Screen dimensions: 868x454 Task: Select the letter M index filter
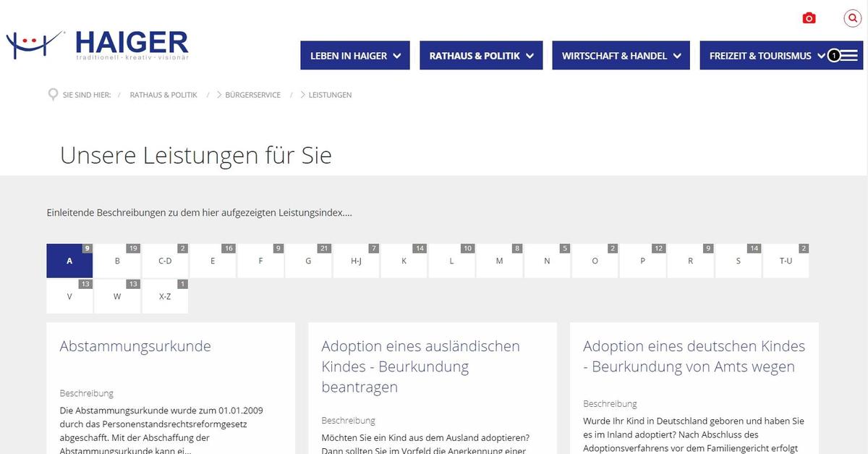point(499,261)
